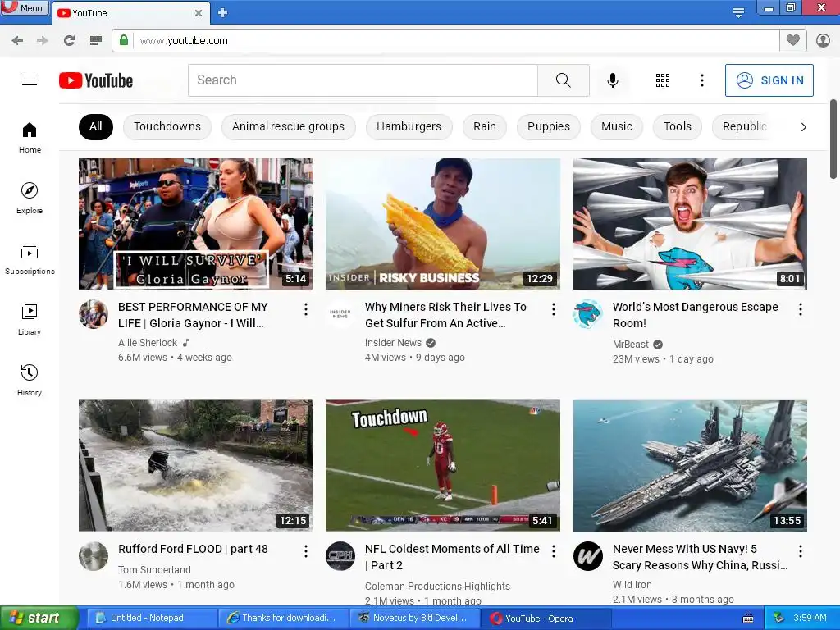Click the SIGN IN button
840x630 pixels.
click(x=769, y=80)
